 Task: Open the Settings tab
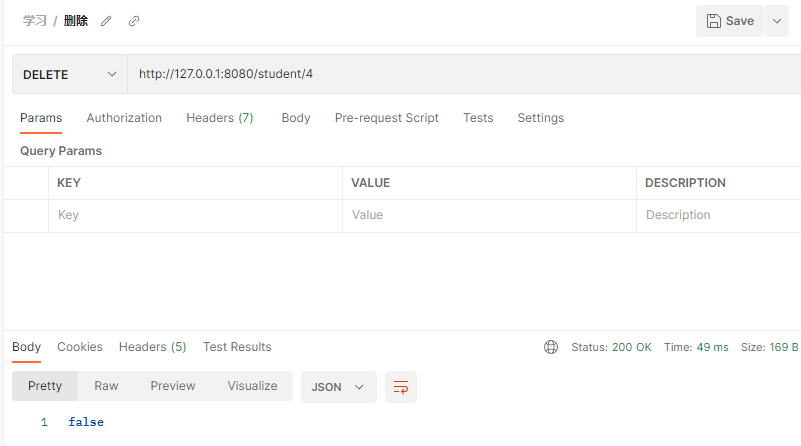point(540,118)
